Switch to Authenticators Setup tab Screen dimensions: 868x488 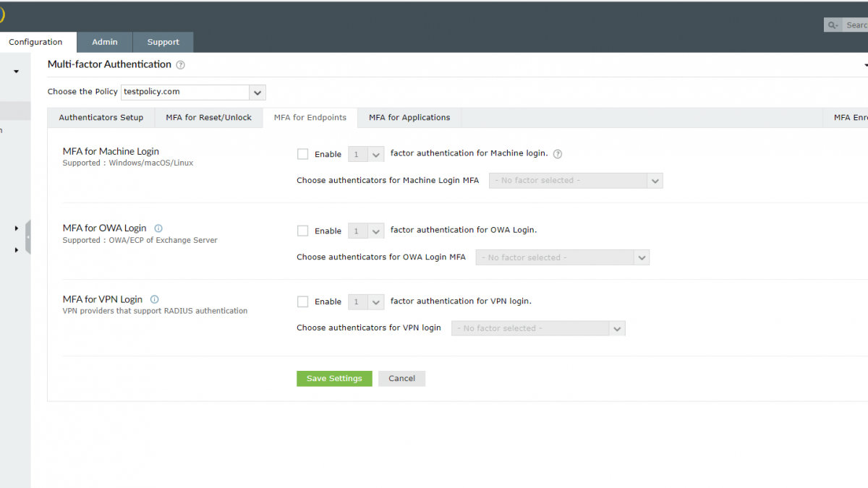point(101,118)
